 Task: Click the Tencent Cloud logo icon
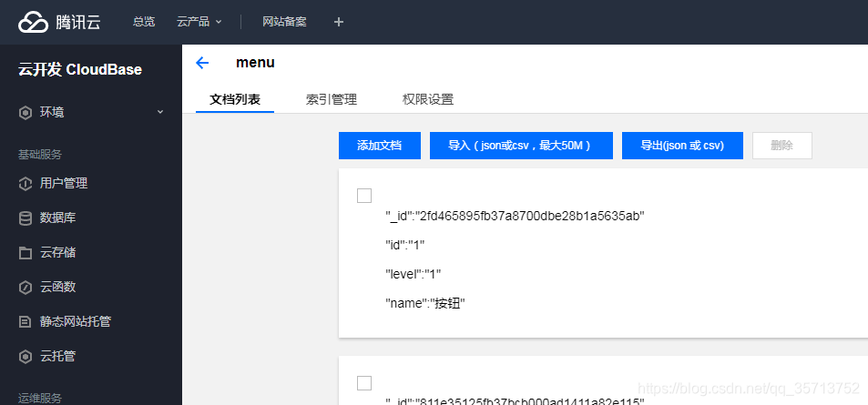tap(33, 22)
